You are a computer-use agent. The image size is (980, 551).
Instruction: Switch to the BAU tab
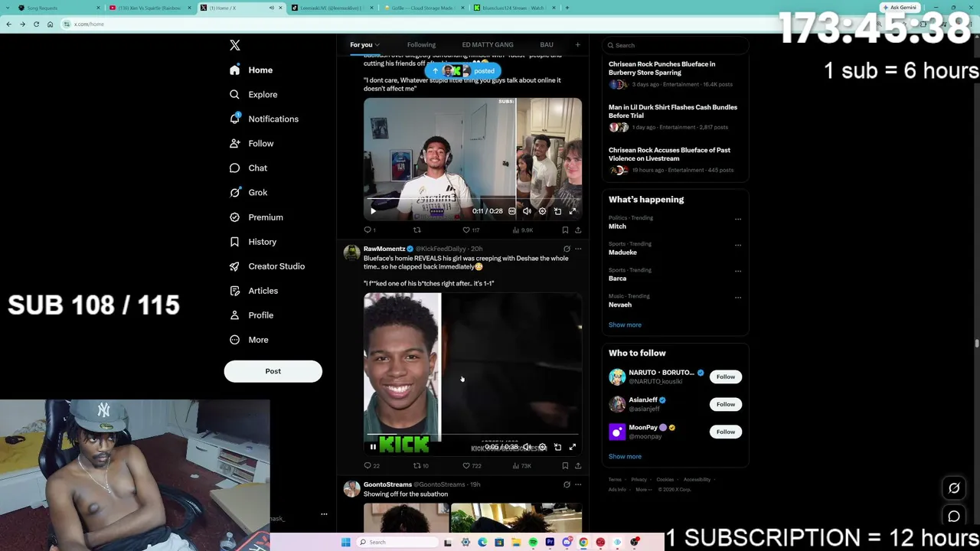coord(546,44)
